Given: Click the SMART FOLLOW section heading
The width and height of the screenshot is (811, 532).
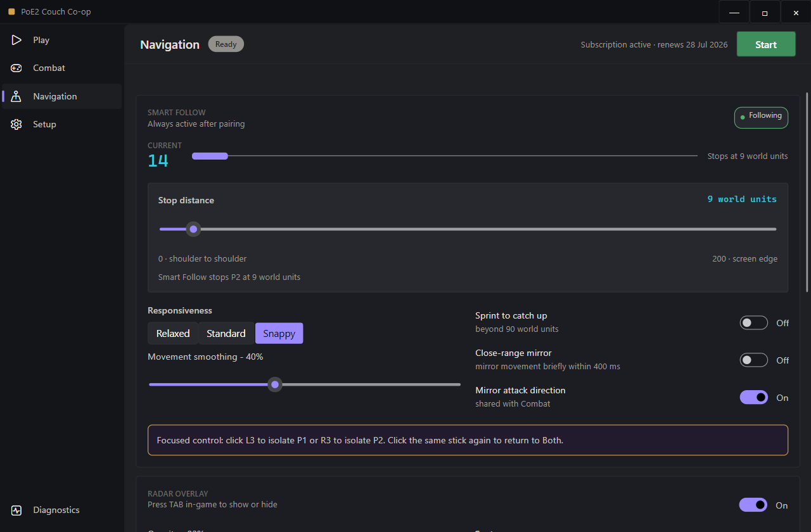Looking at the screenshot, I should click(177, 113).
